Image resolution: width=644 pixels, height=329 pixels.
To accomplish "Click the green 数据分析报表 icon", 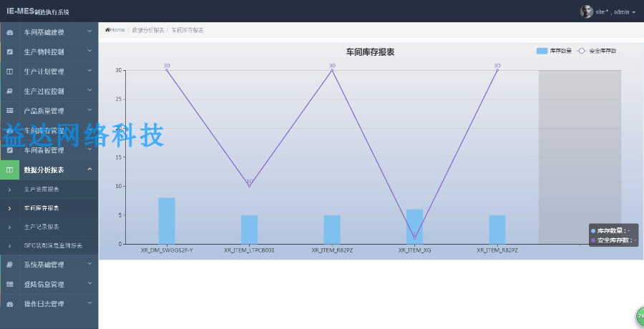I will tap(10, 170).
